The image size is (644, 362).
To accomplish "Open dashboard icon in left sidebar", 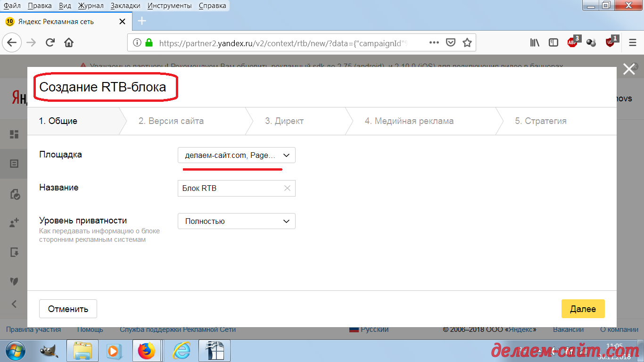I will (x=14, y=134).
